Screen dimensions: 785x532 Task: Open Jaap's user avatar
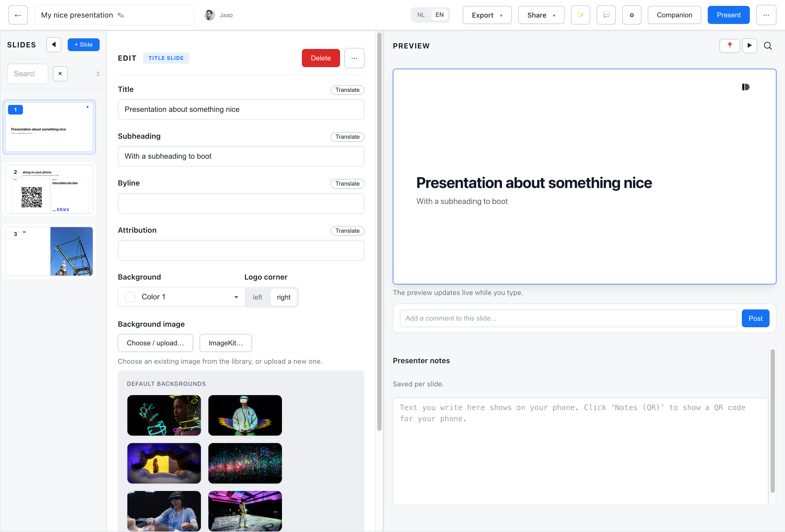(x=210, y=15)
